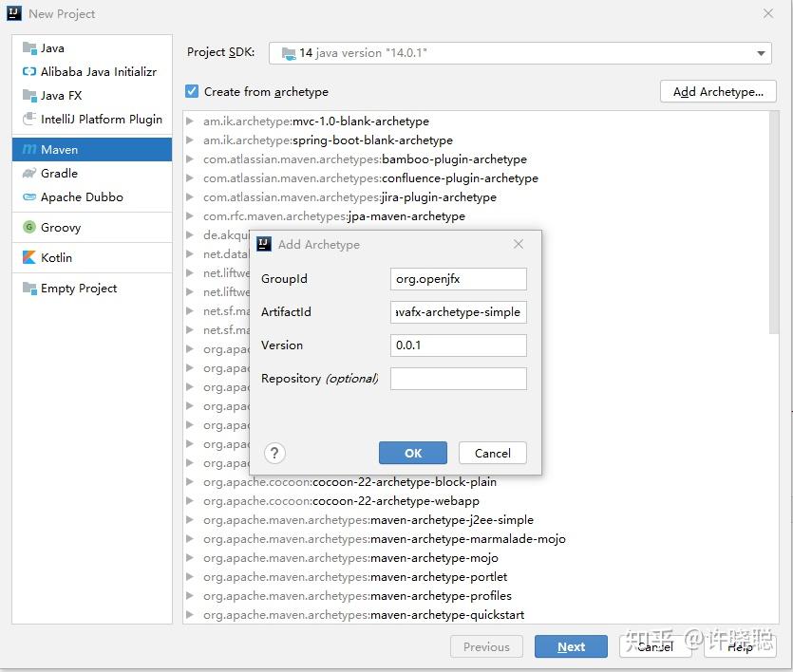793x672 pixels.
Task: Expand jpa-maven-archetype node
Action: click(190, 215)
